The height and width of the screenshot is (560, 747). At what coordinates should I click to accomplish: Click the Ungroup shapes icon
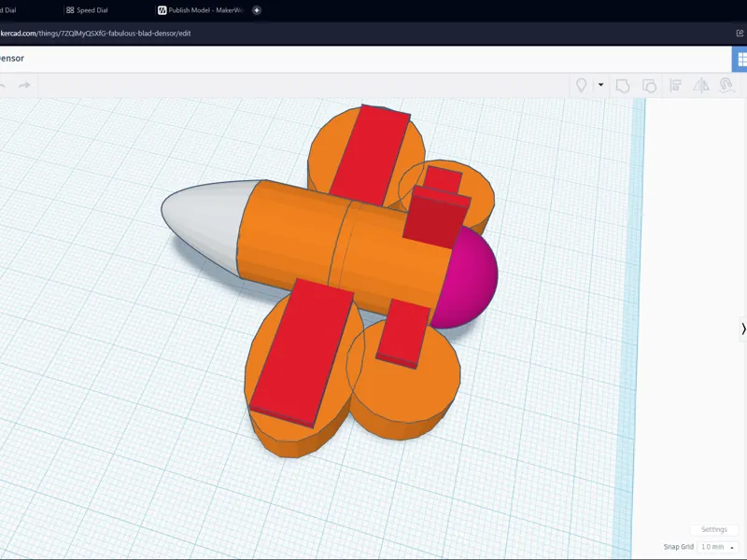[x=649, y=85]
